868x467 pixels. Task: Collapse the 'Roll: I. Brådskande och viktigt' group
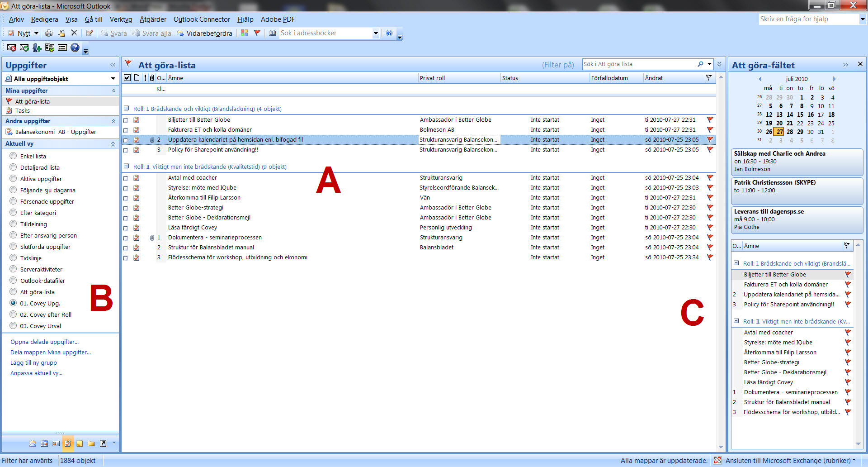point(127,109)
